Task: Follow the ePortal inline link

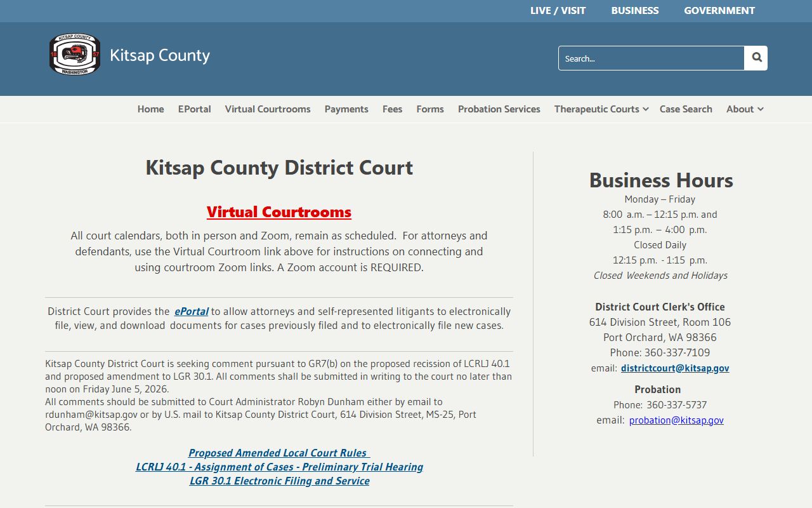Action: pyautogui.click(x=192, y=311)
